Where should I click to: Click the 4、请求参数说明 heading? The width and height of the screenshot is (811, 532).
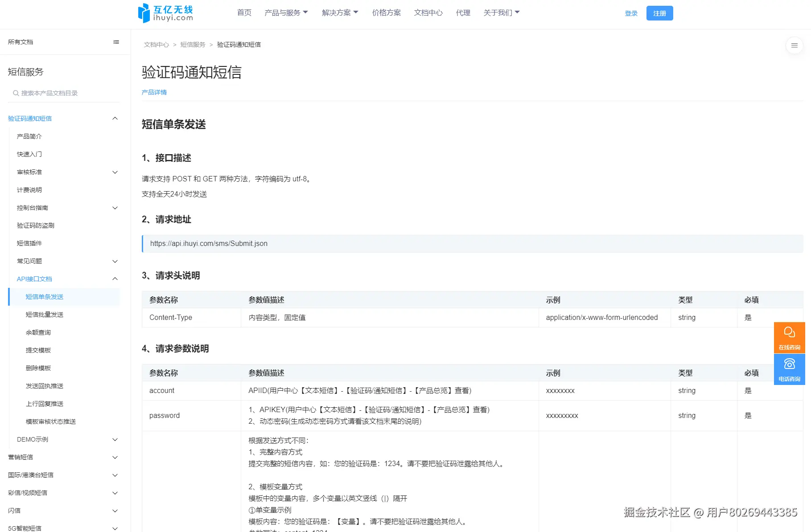(x=175, y=349)
